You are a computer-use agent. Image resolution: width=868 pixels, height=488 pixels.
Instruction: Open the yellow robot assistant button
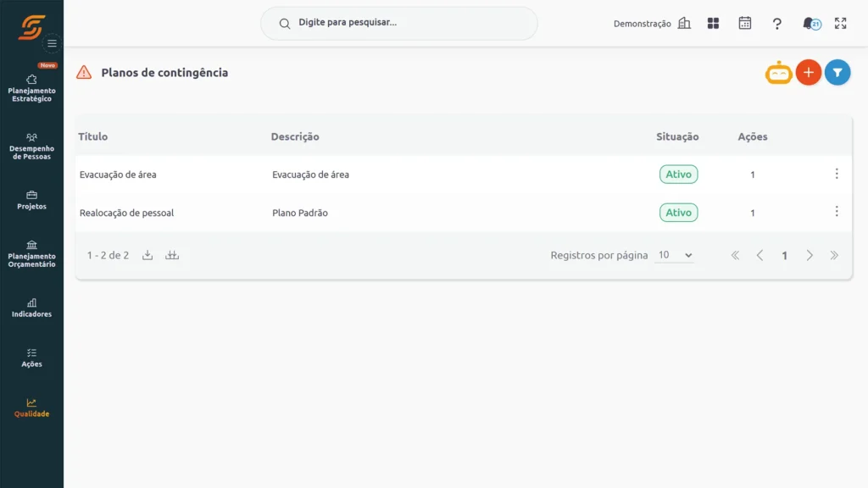779,73
